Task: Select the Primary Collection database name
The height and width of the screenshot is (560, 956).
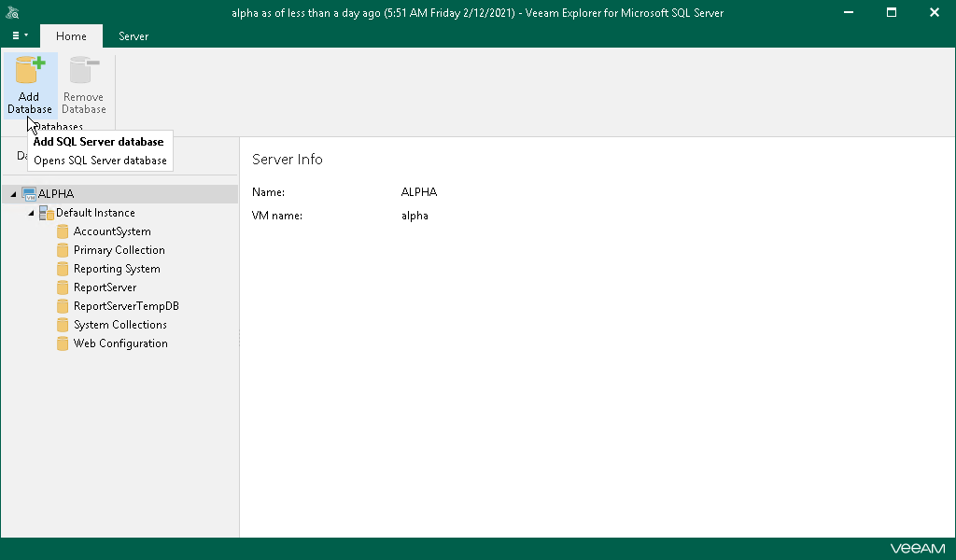Action: tap(119, 250)
